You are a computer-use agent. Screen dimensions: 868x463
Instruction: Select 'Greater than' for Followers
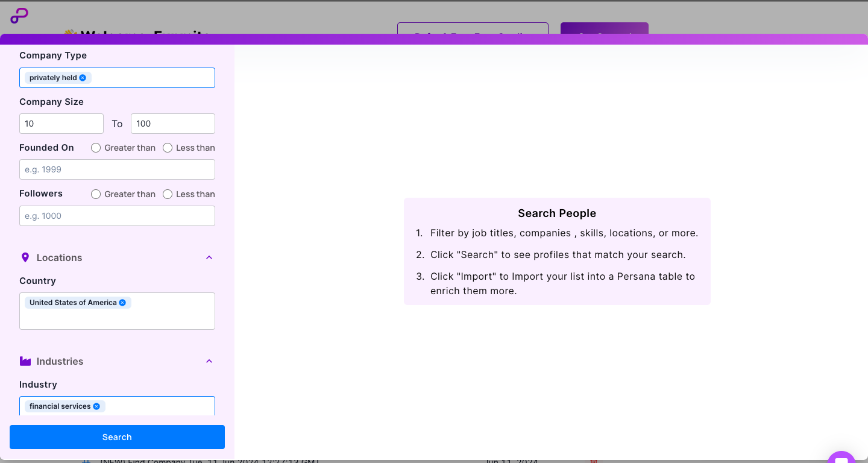(x=96, y=194)
